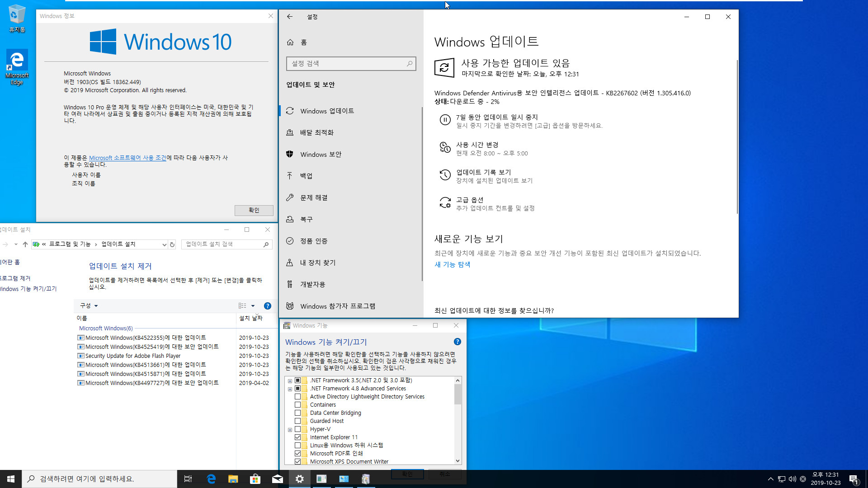Expand .NET Framework 4.8 Advanced Services node
868x488 pixels.
[x=290, y=389]
